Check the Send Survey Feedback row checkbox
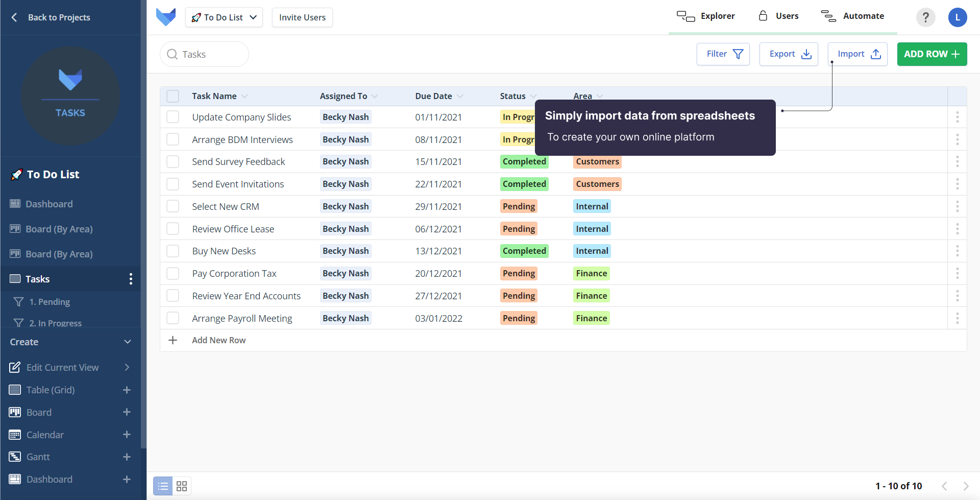980x500 pixels. pyautogui.click(x=173, y=161)
